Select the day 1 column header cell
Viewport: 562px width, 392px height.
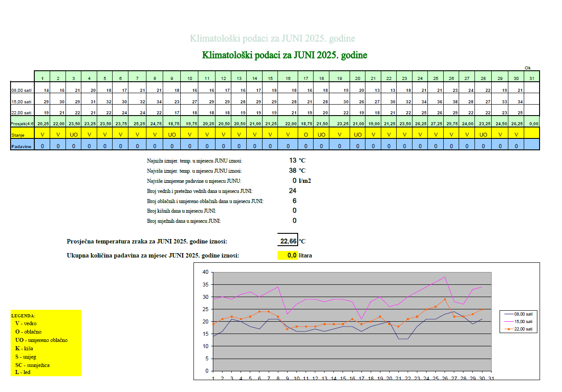point(42,78)
